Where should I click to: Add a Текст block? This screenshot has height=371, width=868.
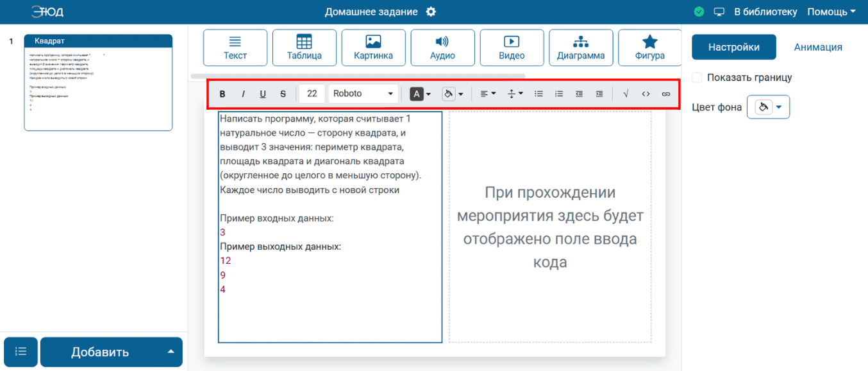click(x=235, y=47)
